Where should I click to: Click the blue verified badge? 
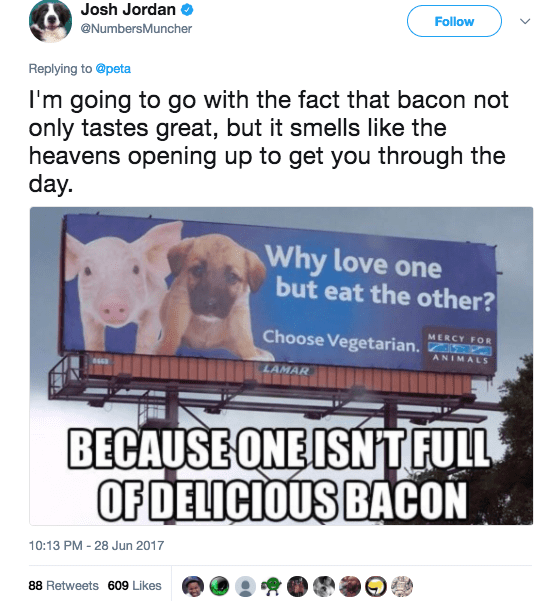click(187, 10)
